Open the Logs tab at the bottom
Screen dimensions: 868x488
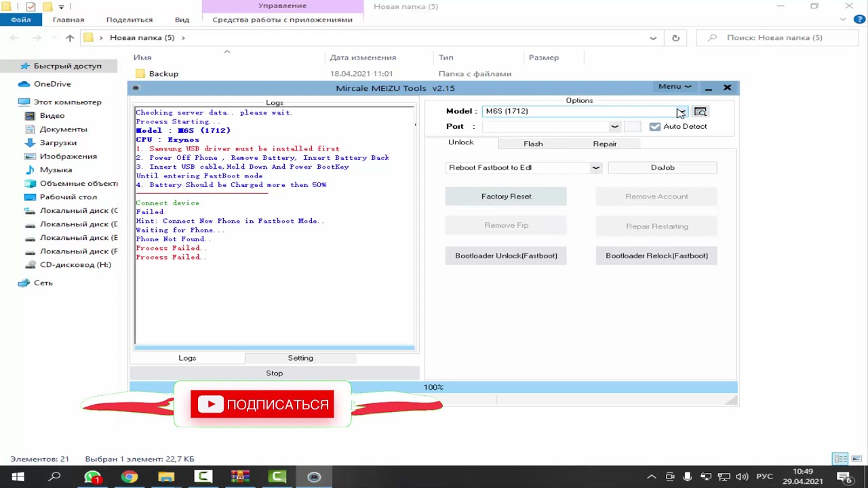[187, 358]
